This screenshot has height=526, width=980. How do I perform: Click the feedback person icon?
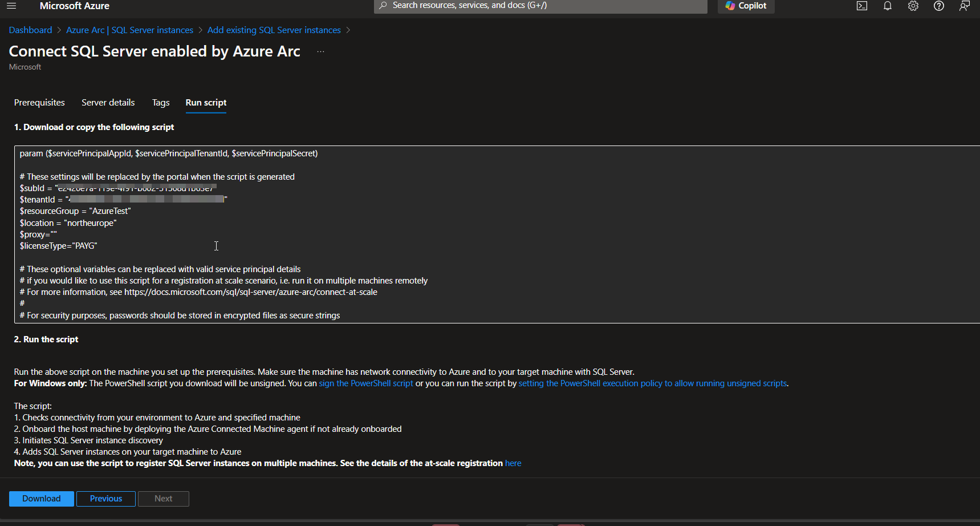(964, 6)
